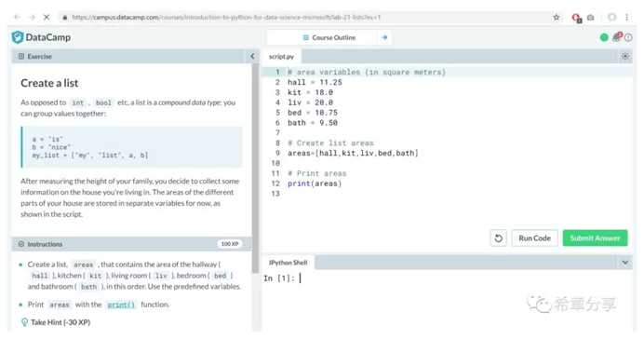Click code line 'areas=[hall,kit,liv,bed,bath]'
The image size is (644, 353).
click(353, 154)
